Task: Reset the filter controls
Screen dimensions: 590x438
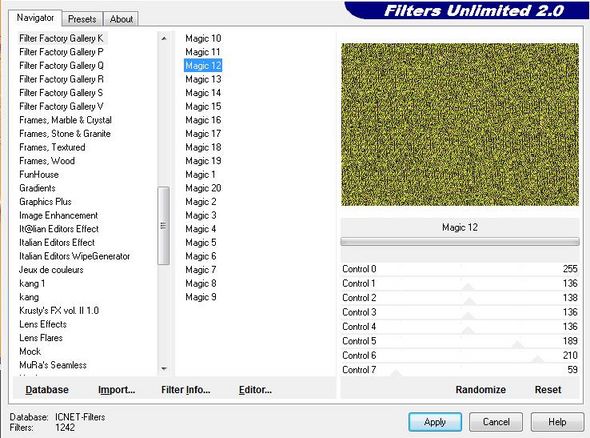Action: point(548,390)
